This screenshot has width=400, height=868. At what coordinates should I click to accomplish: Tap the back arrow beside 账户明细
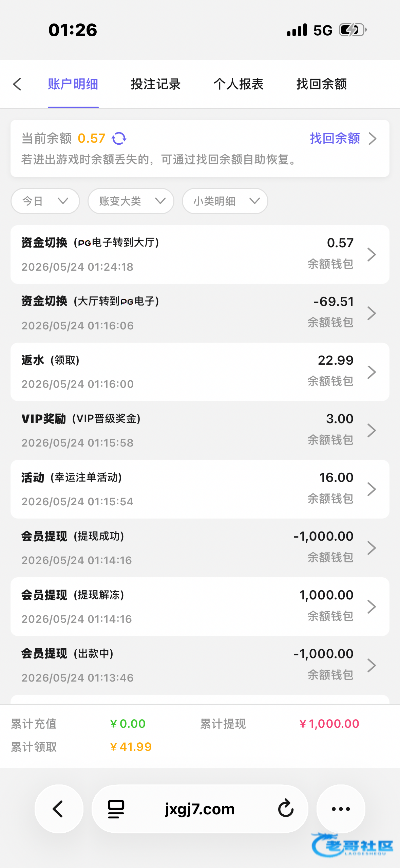(17, 84)
